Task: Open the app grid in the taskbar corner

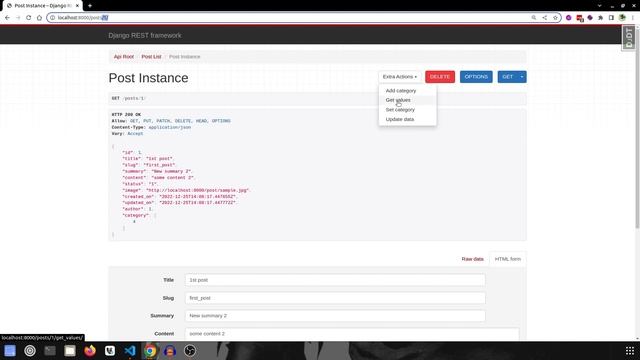Action: click(x=630, y=351)
